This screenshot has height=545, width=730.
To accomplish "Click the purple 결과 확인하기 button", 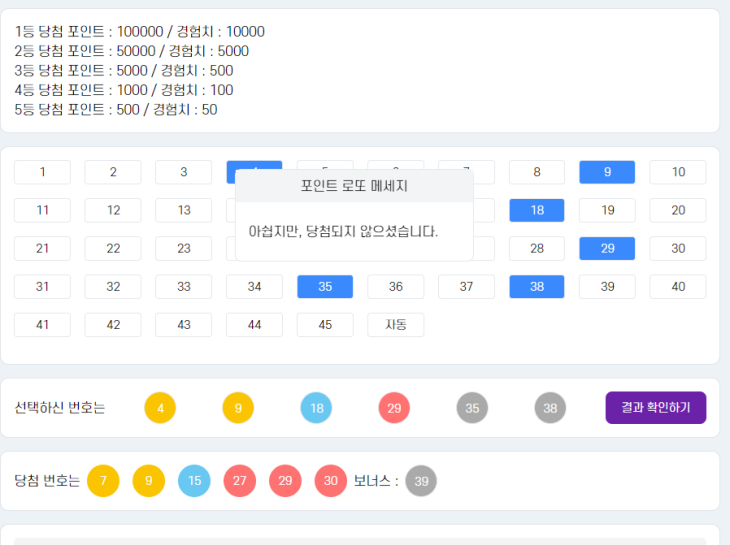I will (655, 408).
